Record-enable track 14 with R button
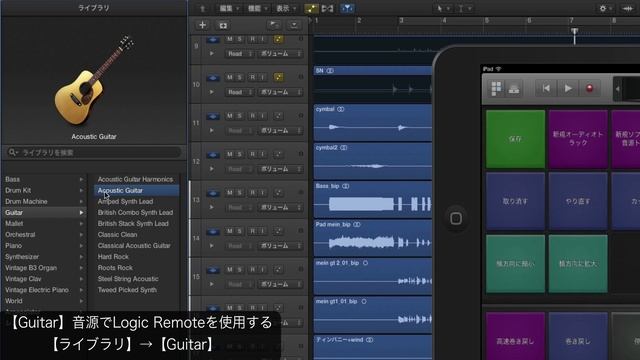 (253, 231)
